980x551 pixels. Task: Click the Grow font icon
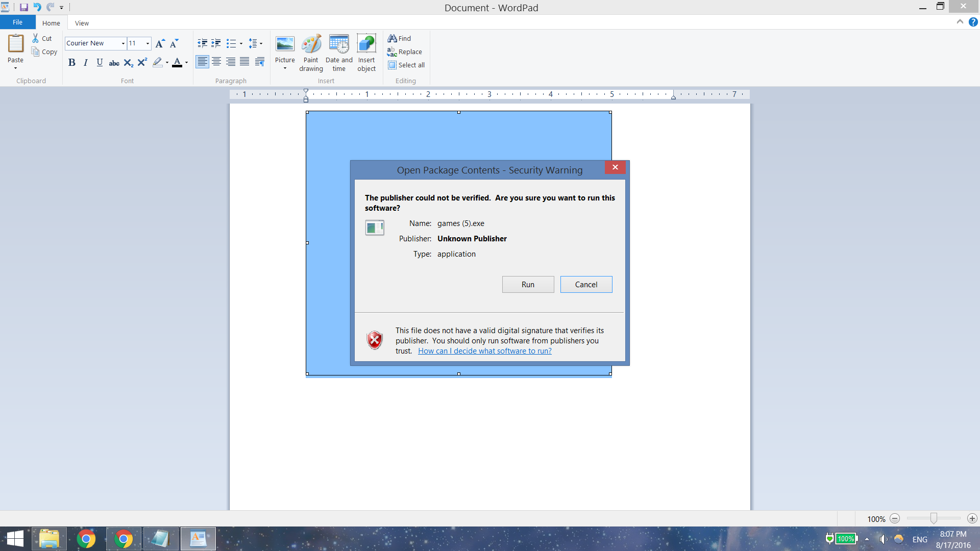pyautogui.click(x=160, y=43)
